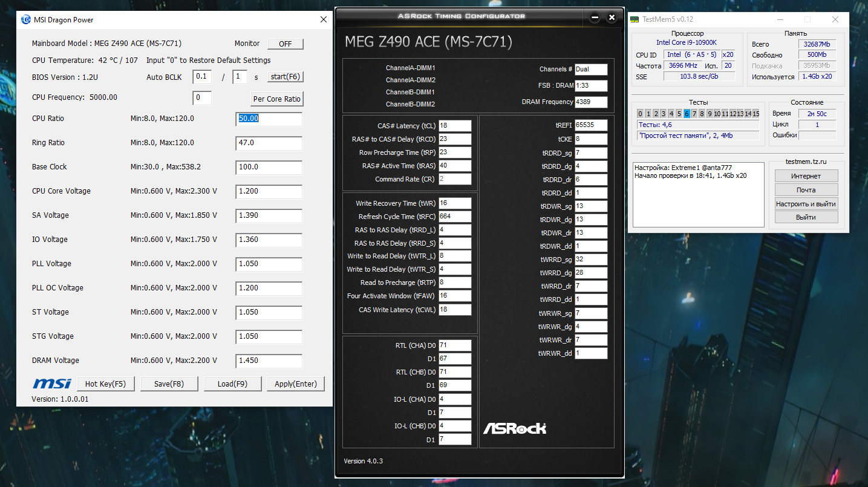Focus the DRAM Frequency field
Screen dimensions: 868x487
[x=591, y=102]
